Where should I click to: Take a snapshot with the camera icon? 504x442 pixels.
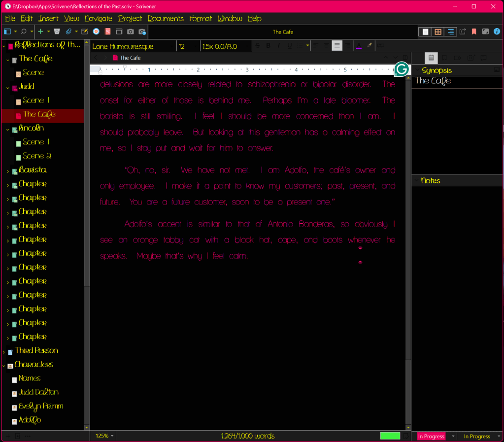[130, 32]
